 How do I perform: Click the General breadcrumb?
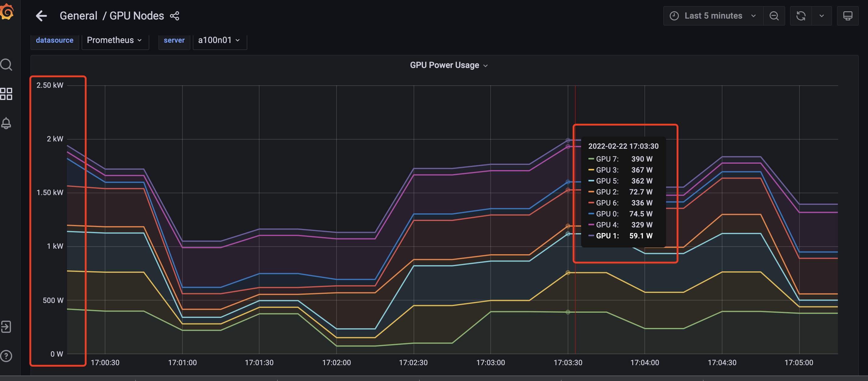(79, 16)
